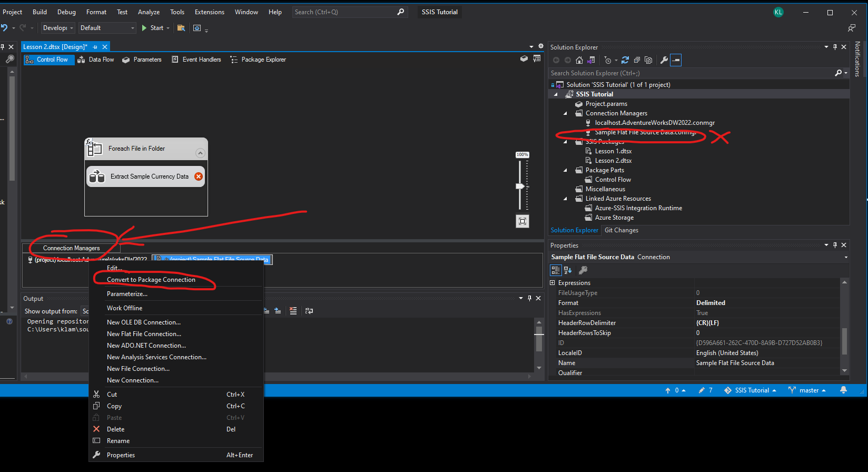868x472 pixels.
Task: Switch to the Event Handlers tab
Action: pyautogui.click(x=196, y=60)
